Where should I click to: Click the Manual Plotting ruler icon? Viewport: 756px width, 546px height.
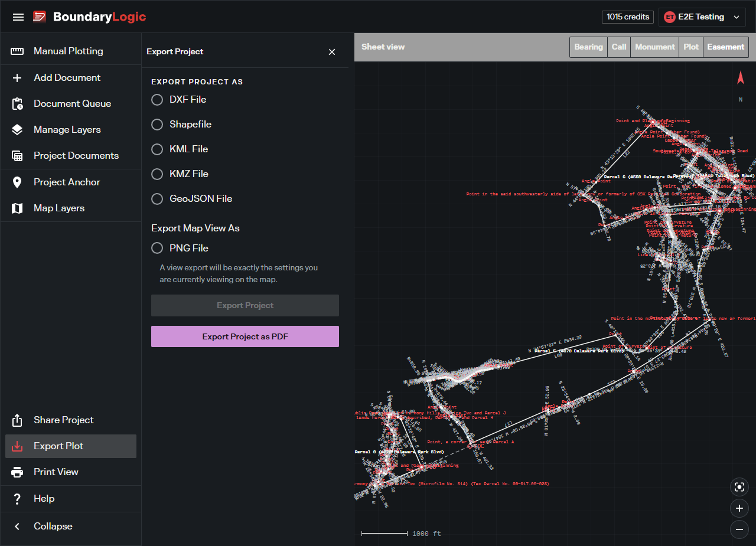(x=17, y=51)
